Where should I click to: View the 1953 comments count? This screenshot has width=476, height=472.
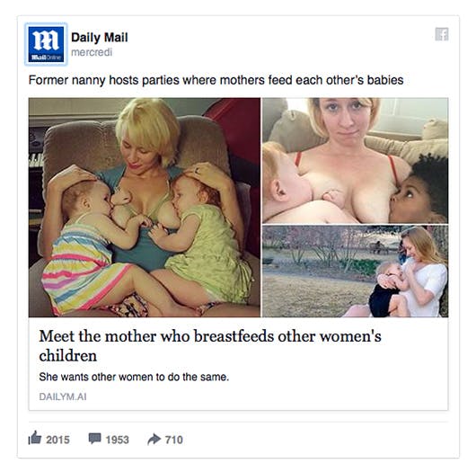(x=117, y=440)
